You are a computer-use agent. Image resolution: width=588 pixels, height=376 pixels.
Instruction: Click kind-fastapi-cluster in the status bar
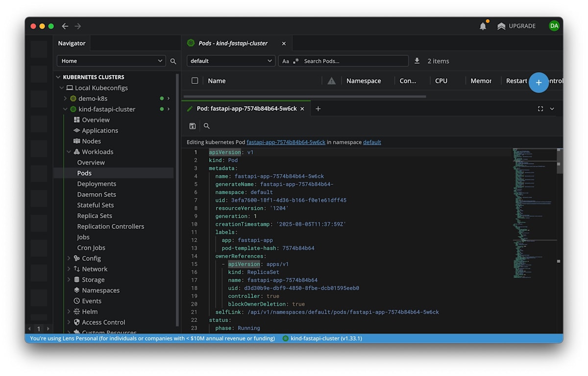pyautogui.click(x=322, y=338)
